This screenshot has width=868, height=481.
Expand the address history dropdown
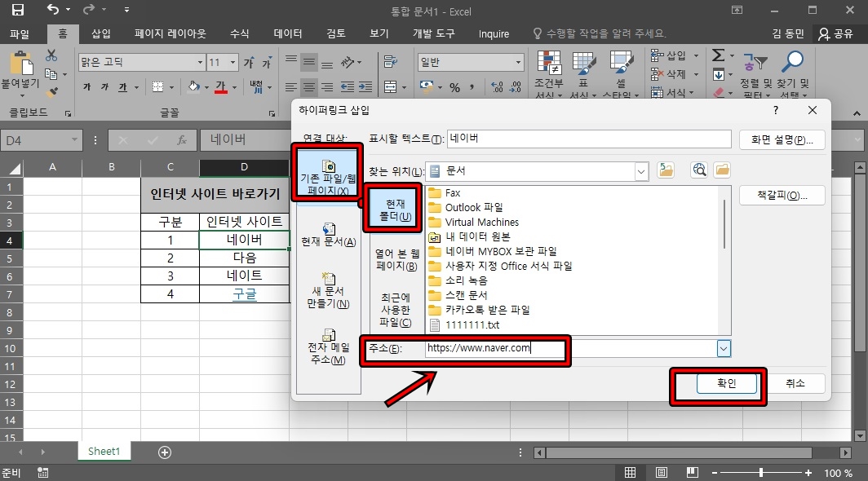[724, 349]
